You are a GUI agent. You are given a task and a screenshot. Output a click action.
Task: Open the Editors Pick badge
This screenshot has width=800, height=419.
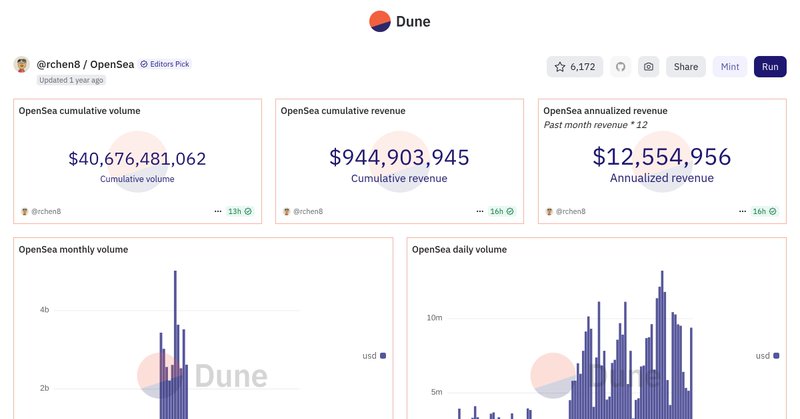(x=165, y=64)
